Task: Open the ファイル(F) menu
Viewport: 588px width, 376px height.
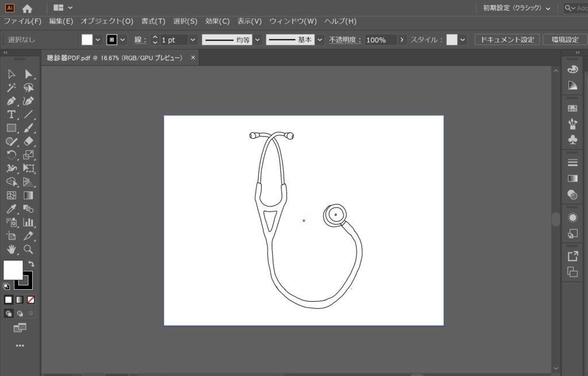Action: point(22,21)
